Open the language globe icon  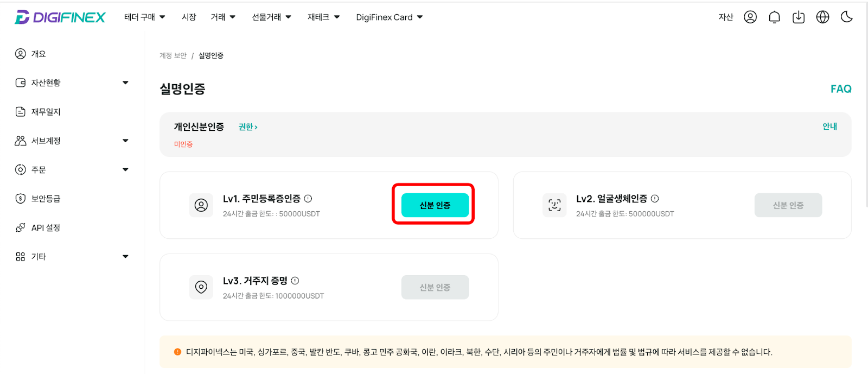pyautogui.click(x=823, y=17)
